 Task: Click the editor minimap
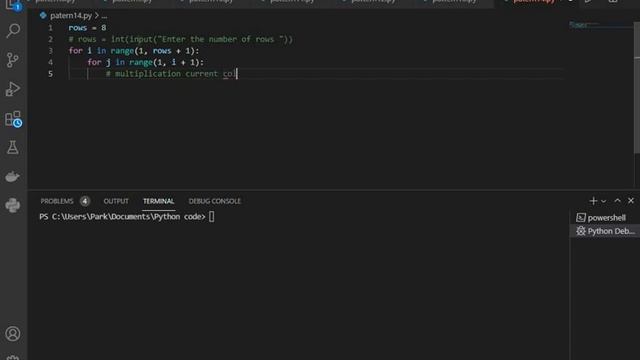coord(600,25)
